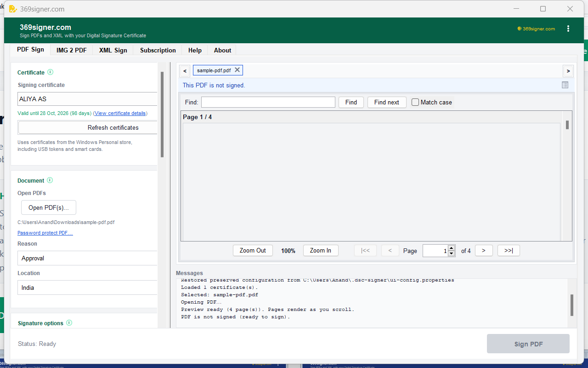Viewport: 588px width, 368px height.
Task: Open the IMG 2 PDF tab
Action: (x=72, y=50)
